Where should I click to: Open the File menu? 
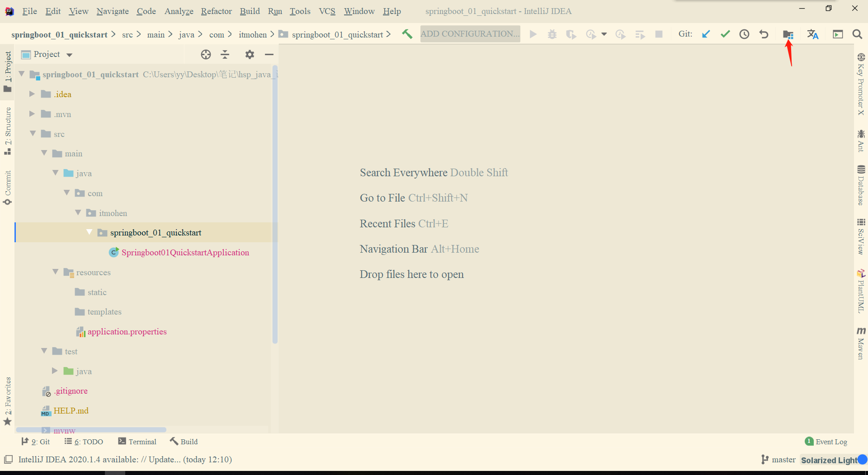pos(30,11)
